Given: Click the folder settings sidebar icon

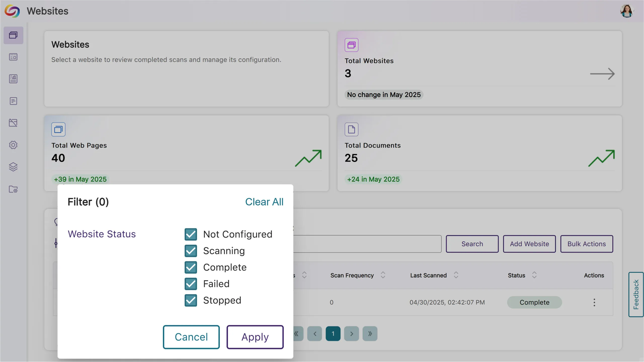Looking at the screenshot, I should [x=13, y=189].
